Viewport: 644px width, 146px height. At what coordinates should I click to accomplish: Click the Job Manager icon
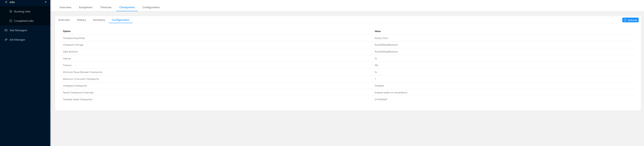point(6,40)
